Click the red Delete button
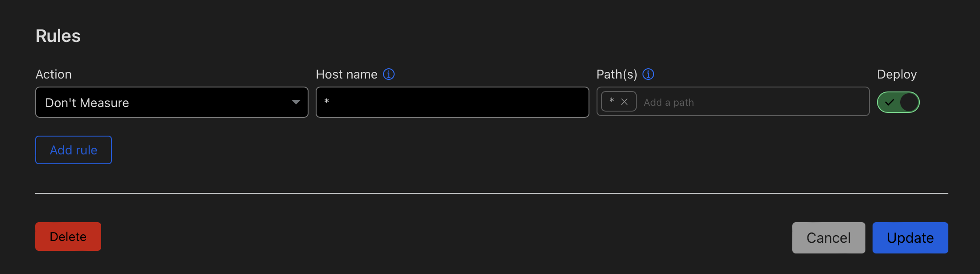 68,237
